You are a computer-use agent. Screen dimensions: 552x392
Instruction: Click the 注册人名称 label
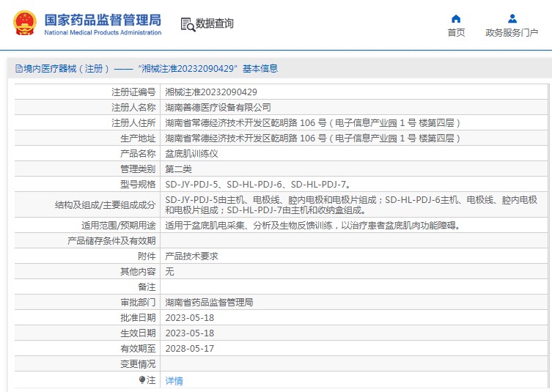[133, 108]
